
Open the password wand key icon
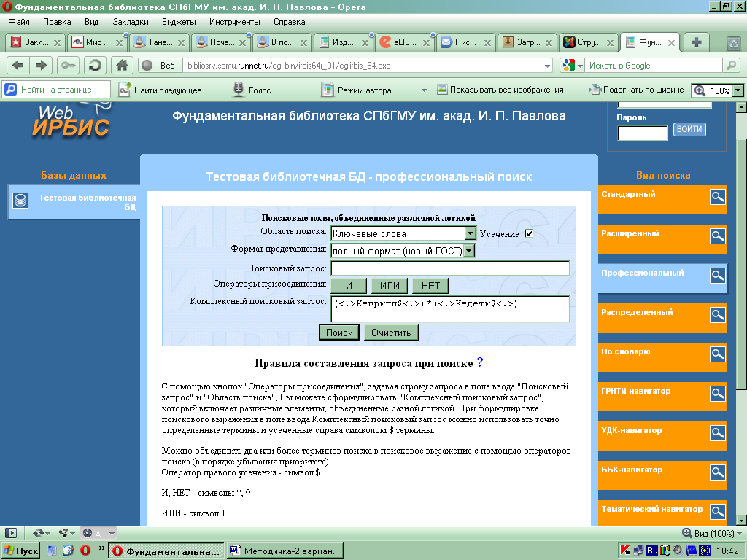coord(68,65)
